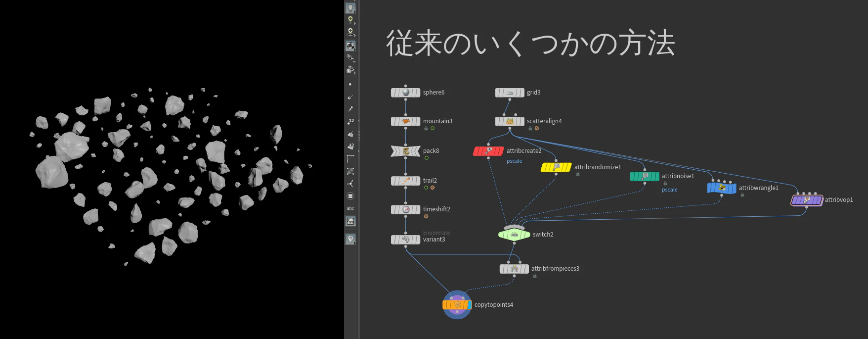Image resolution: width=868 pixels, height=339 pixels.
Task: Select the switch2 node
Action: (x=514, y=235)
